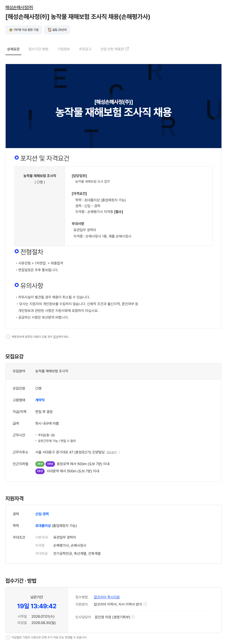Expand the plus icon beside 윤진영 차장
This screenshot has width=228, height=644.
(133, 617)
